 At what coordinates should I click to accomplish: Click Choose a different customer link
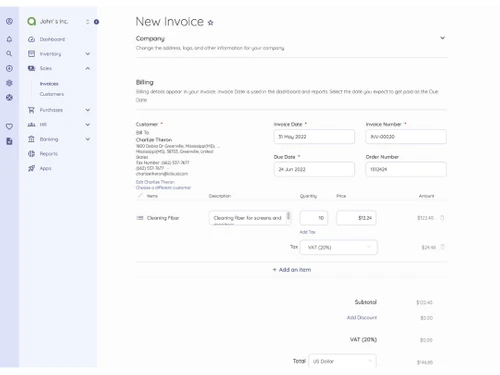[163, 188]
